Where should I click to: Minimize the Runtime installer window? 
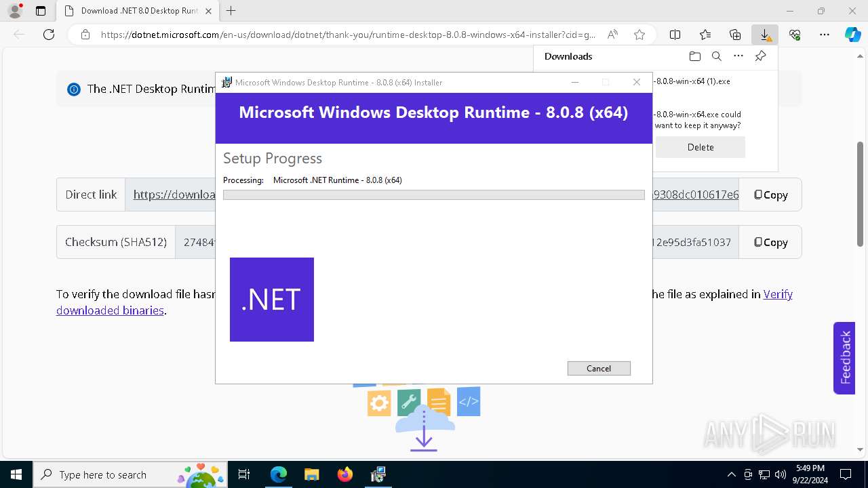click(574, 82)
